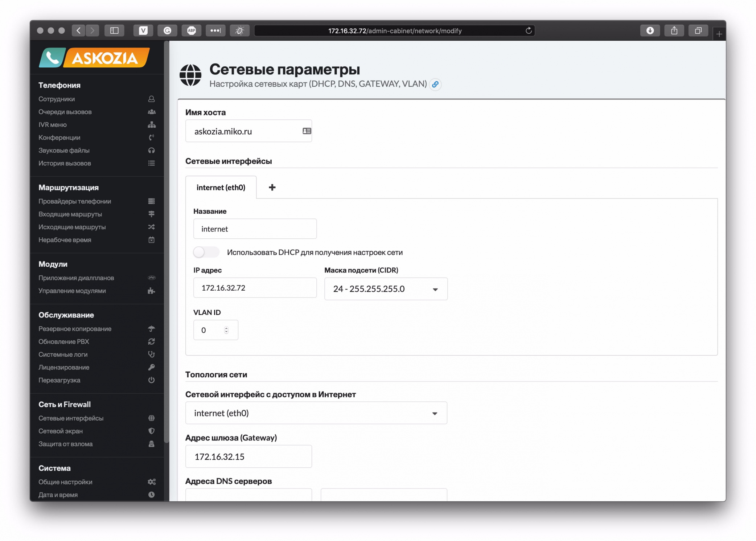Click the headphones icon beside Звуковые файлы
The width and height of the screenshot is (756, 541).
tap(152, 150)
